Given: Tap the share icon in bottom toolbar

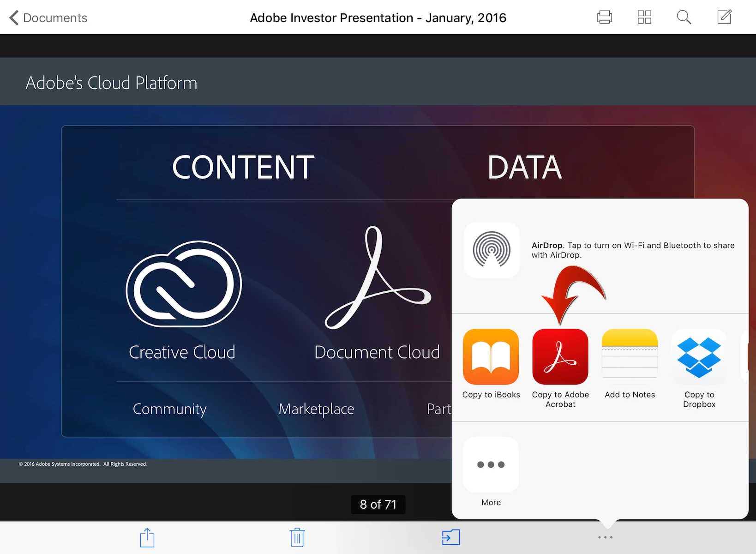Looking at the screenshot, I should click(x=147, y=537).
